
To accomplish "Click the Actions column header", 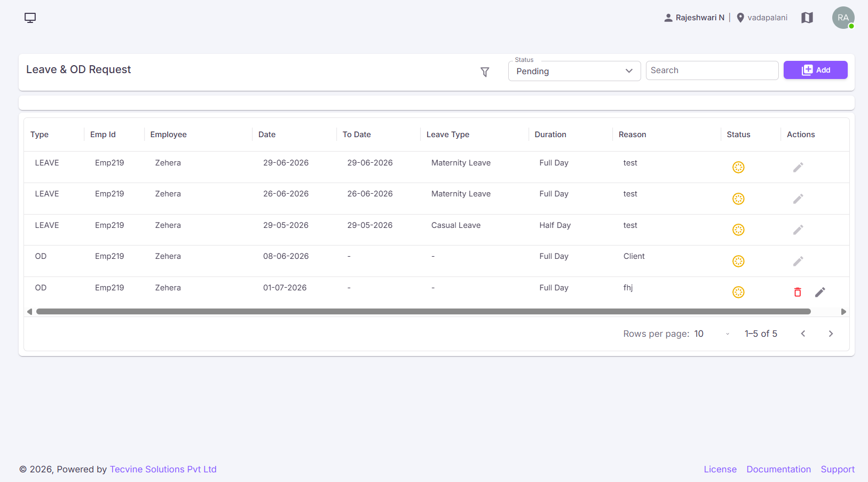I will pos(801,135).
